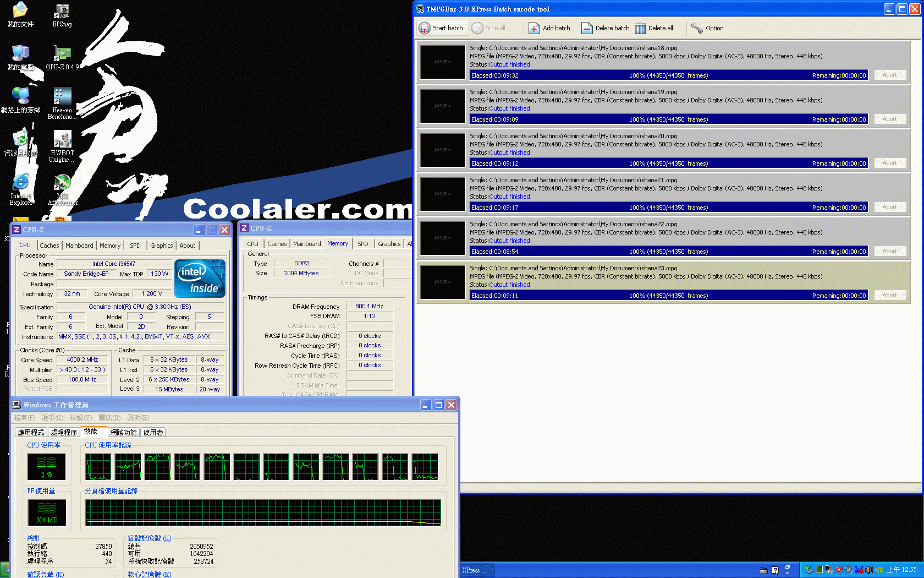
Task: Click the red shield security tray icon
Action: click(839, 570)
